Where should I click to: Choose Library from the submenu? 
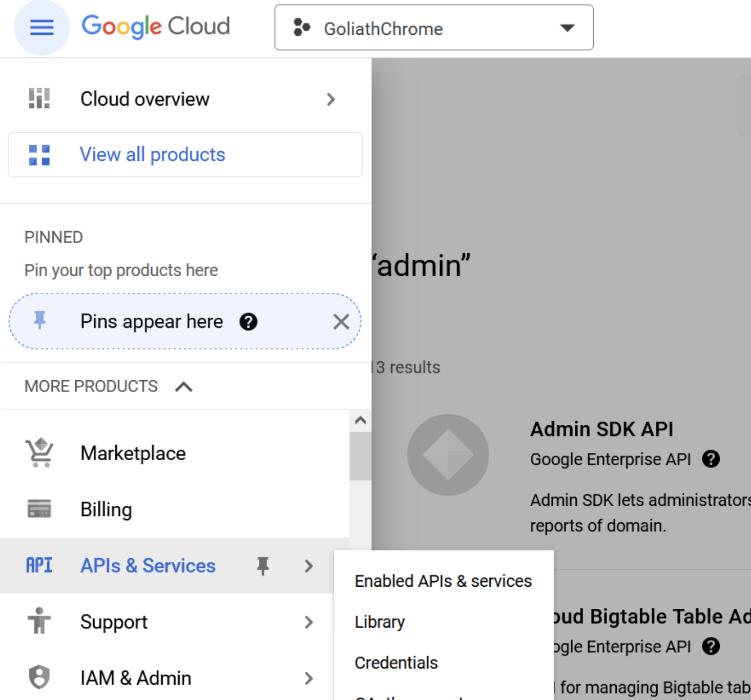coord(444,622)
